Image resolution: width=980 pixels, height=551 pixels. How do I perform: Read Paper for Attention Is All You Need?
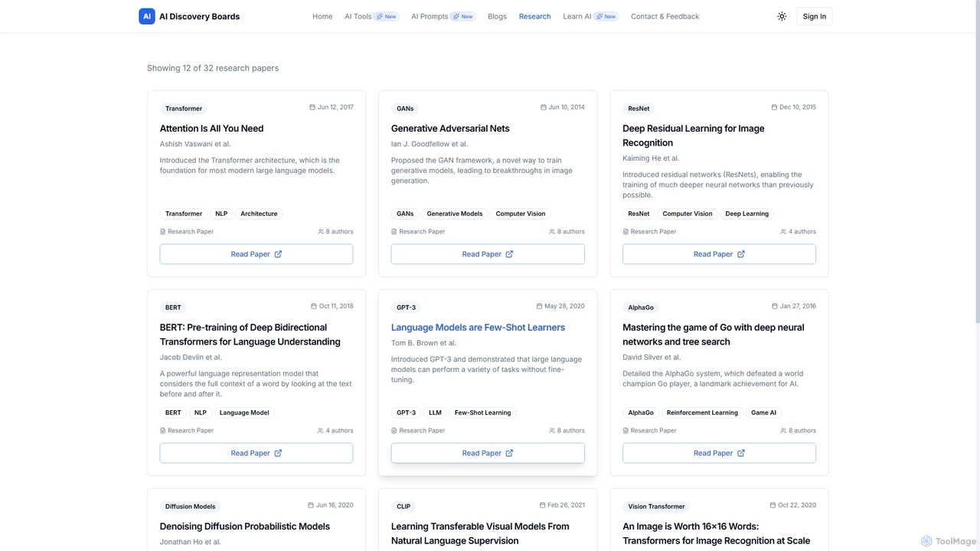256,254
